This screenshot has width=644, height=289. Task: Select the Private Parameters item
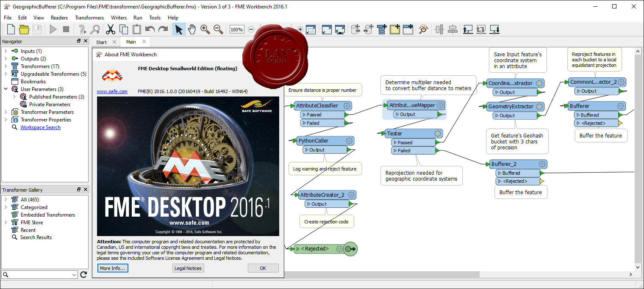coord(50,105)
